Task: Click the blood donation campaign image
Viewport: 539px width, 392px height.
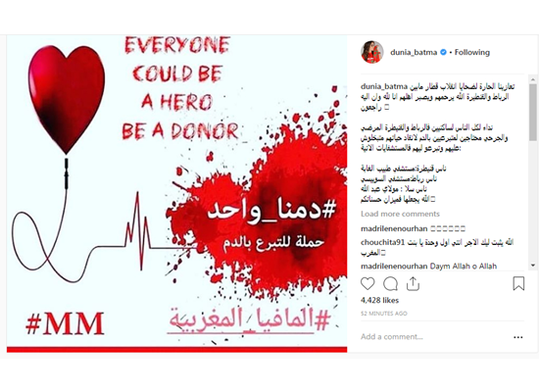Action: [176, 193]
